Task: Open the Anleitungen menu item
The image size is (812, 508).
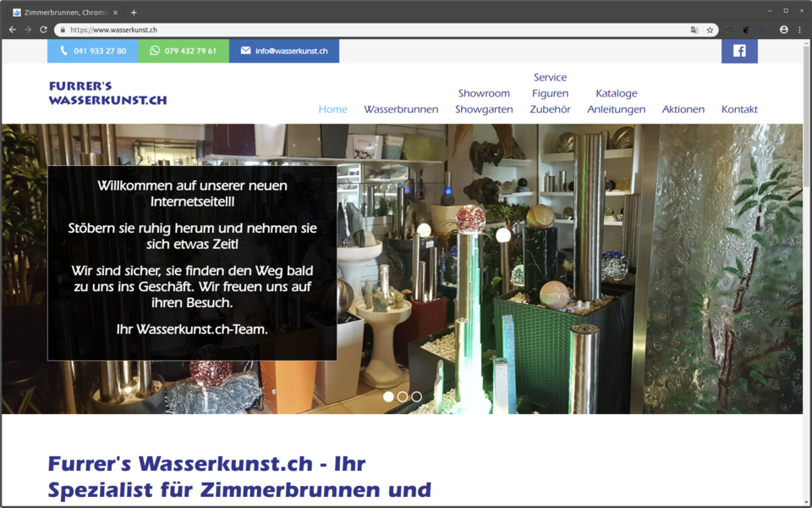Action: [617, 109]
